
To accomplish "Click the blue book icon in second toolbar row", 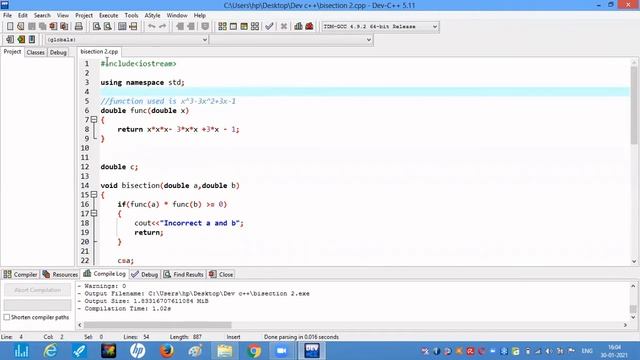I will pyautogui.click(x=32, y=40).
